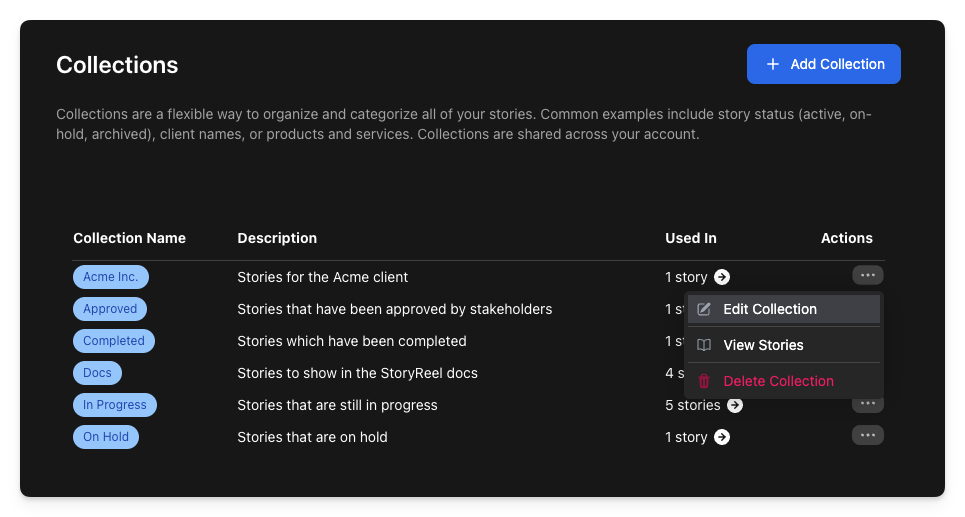Click the '5 stories' count text

(692, 405)
